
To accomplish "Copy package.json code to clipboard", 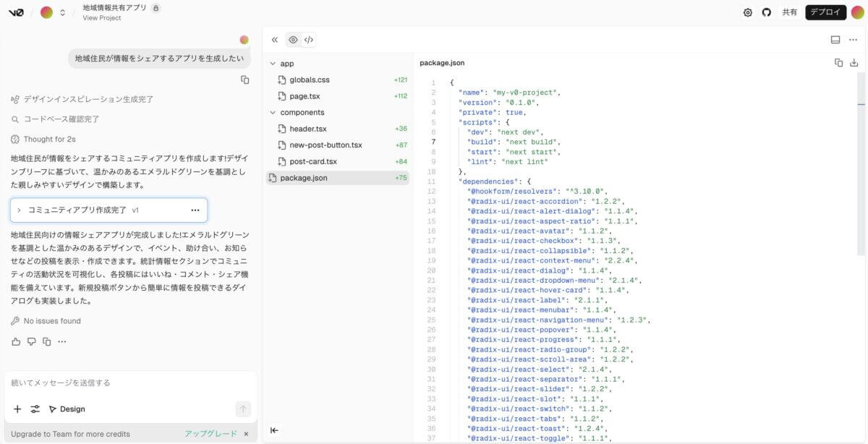I will click(x=838, y=63).
